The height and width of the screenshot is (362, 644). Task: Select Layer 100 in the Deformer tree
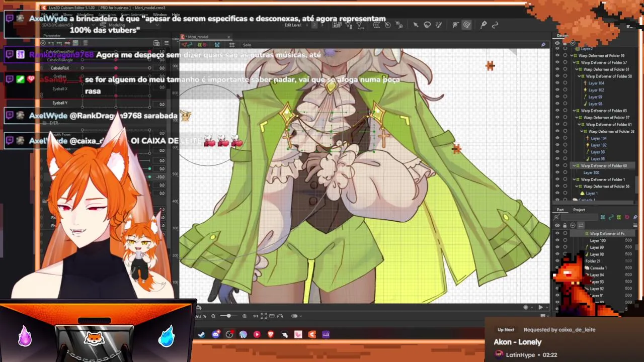click(591, 172)
